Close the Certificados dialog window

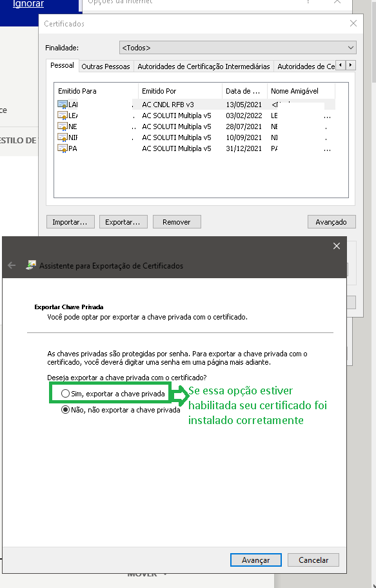pyautogui.click(x=353, y=24)
